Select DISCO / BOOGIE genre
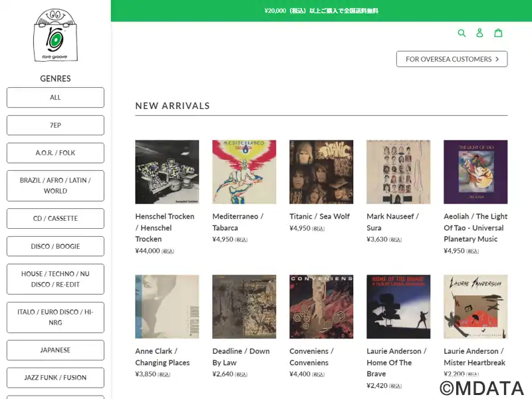This screenshot has width=532, height=399. coord(55,246)
